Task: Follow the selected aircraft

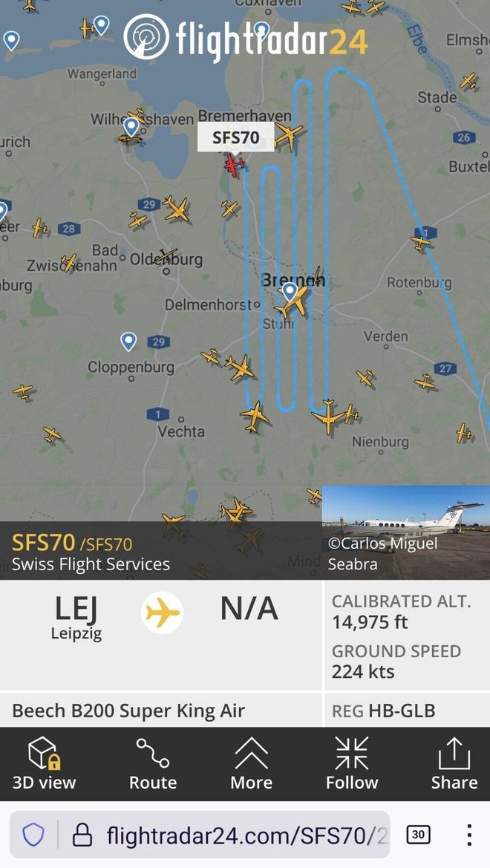Action: 352,764
